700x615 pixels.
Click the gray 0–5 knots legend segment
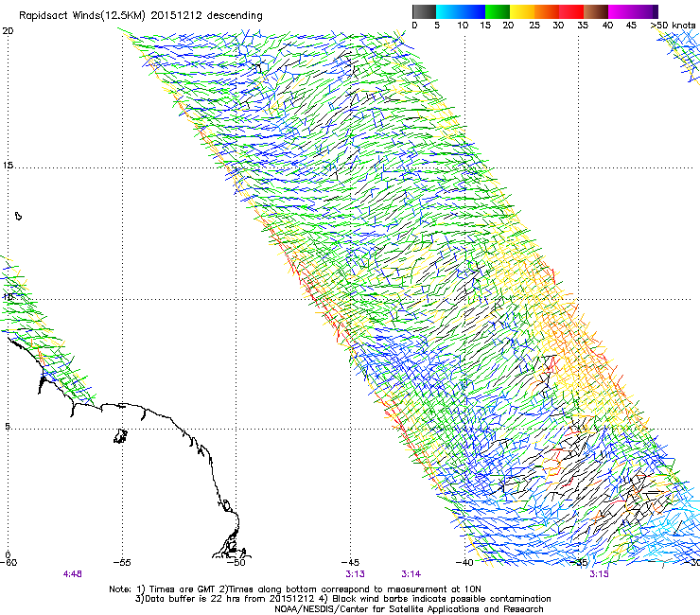[x=424, y=11]
